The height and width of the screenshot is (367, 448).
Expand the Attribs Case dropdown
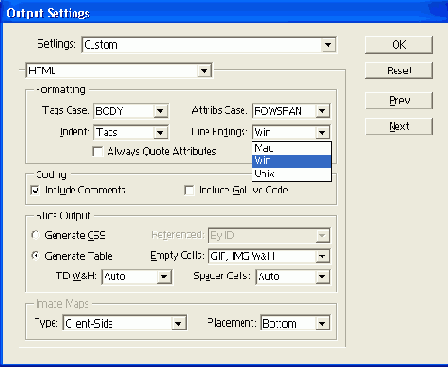(x=291, y=111)
